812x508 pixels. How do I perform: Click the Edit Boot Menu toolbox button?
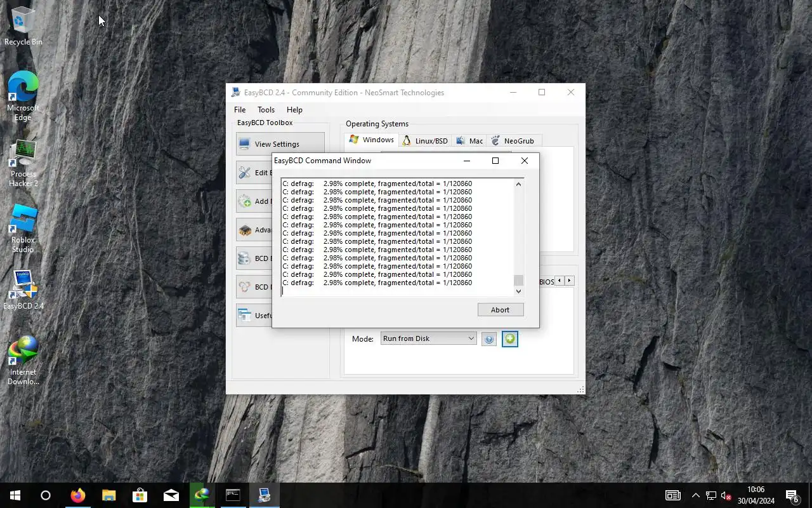[254, 173]
